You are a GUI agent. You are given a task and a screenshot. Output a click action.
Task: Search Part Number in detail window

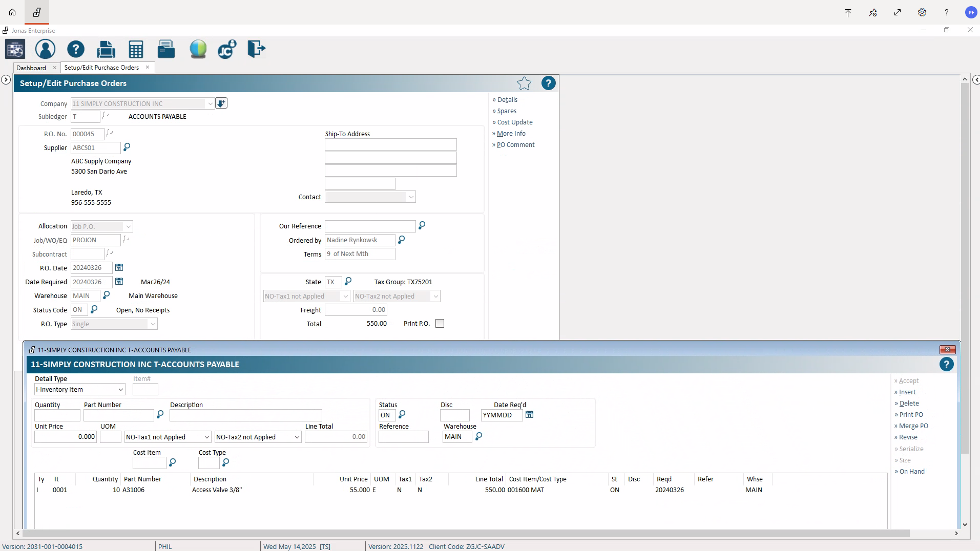pos(160,414)
